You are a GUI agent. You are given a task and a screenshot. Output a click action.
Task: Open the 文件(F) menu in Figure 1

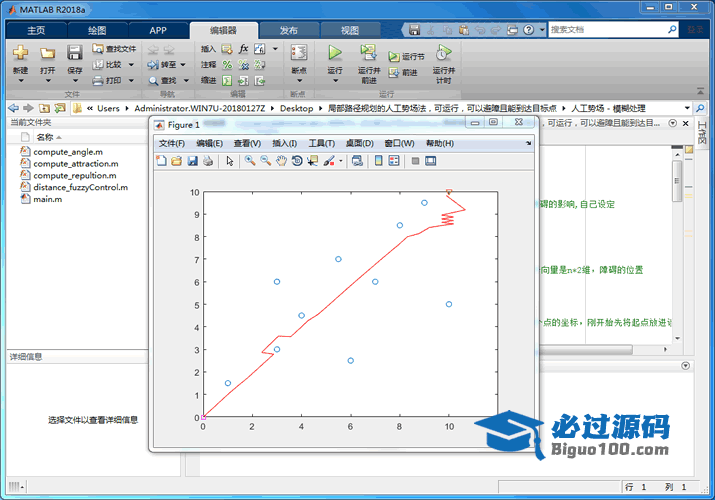tap(171, 144)
